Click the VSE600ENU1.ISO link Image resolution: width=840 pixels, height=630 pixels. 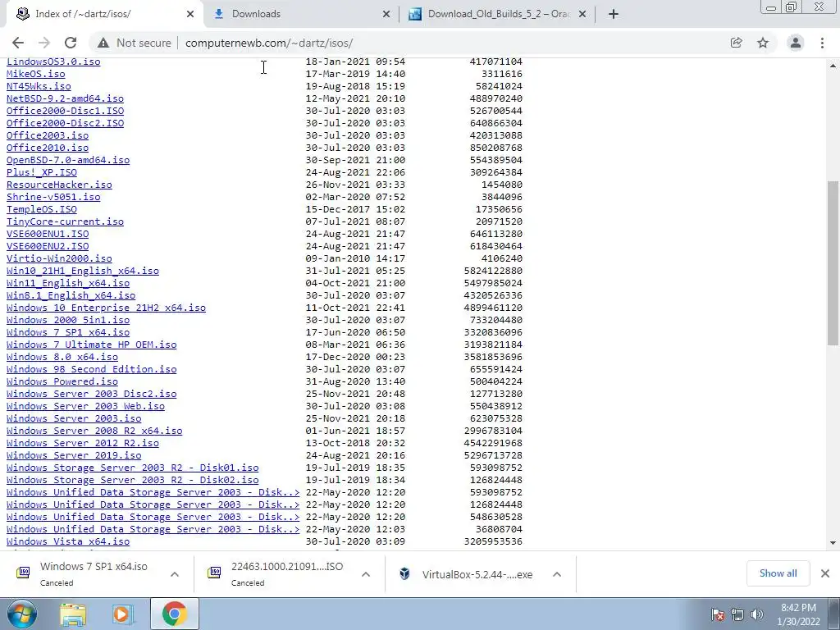(48, 234)
